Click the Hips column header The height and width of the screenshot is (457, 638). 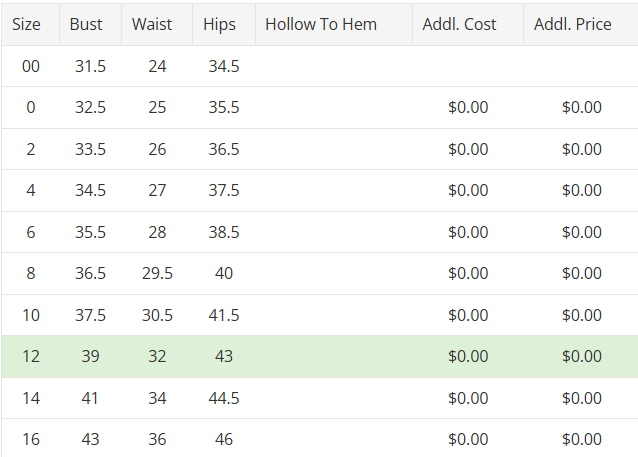(219, 24)
